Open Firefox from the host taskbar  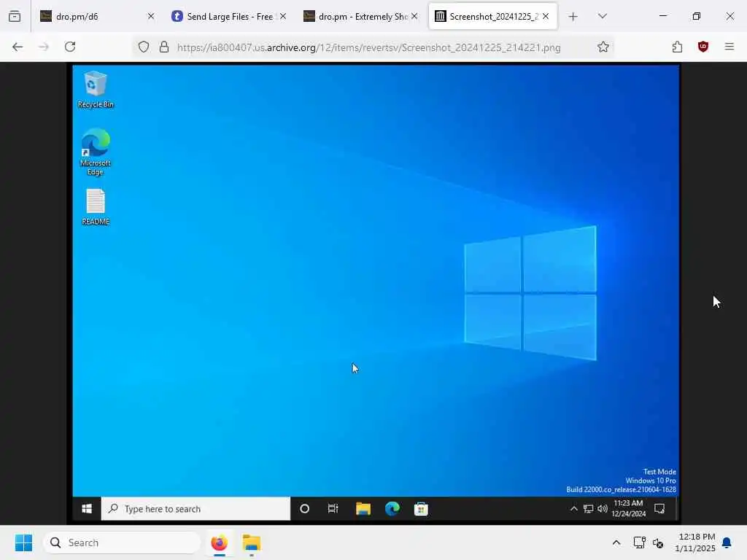pyautogui.click(x=219, y=542)
